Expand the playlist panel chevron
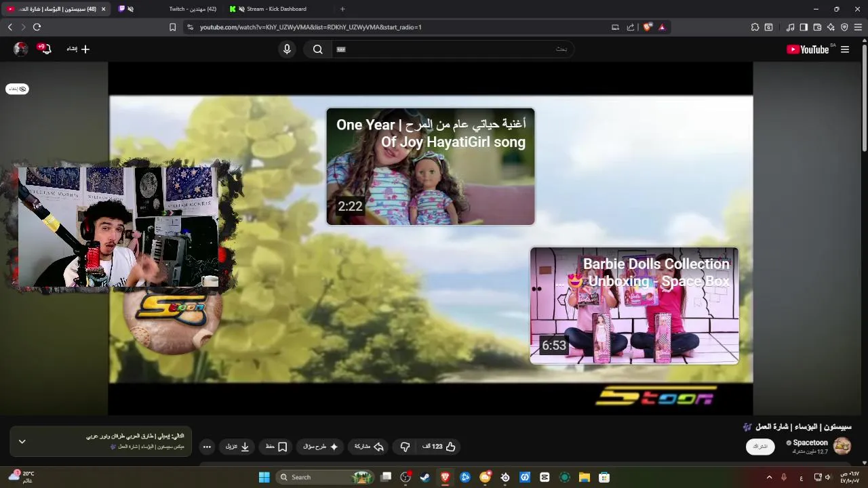 coord(22,441)
